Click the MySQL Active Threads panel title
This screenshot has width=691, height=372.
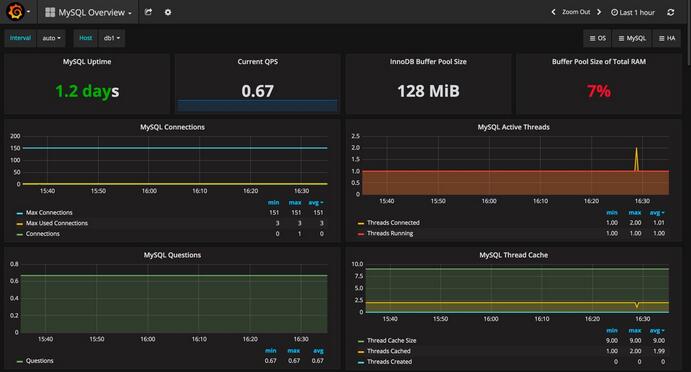click(x=513, y=127)
